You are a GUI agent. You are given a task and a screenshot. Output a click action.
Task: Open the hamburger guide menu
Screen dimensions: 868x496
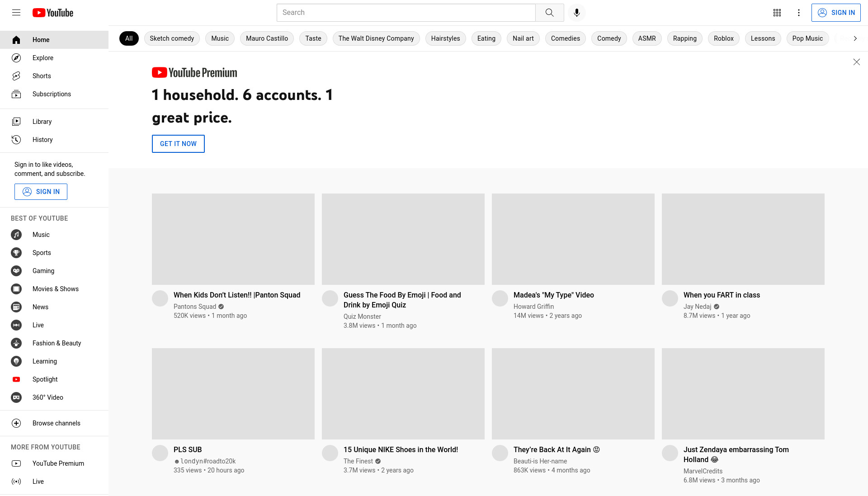coord(16,13)
